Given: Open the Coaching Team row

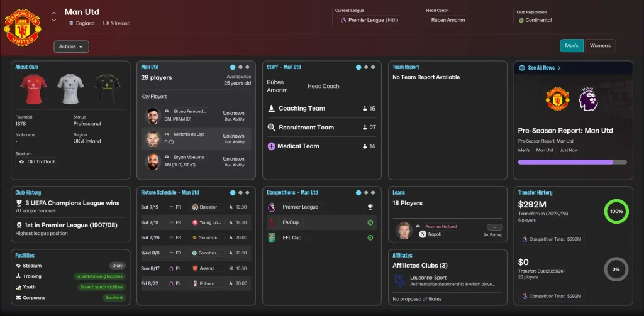Looking at the screenshot, I should (x=321, y=109).
